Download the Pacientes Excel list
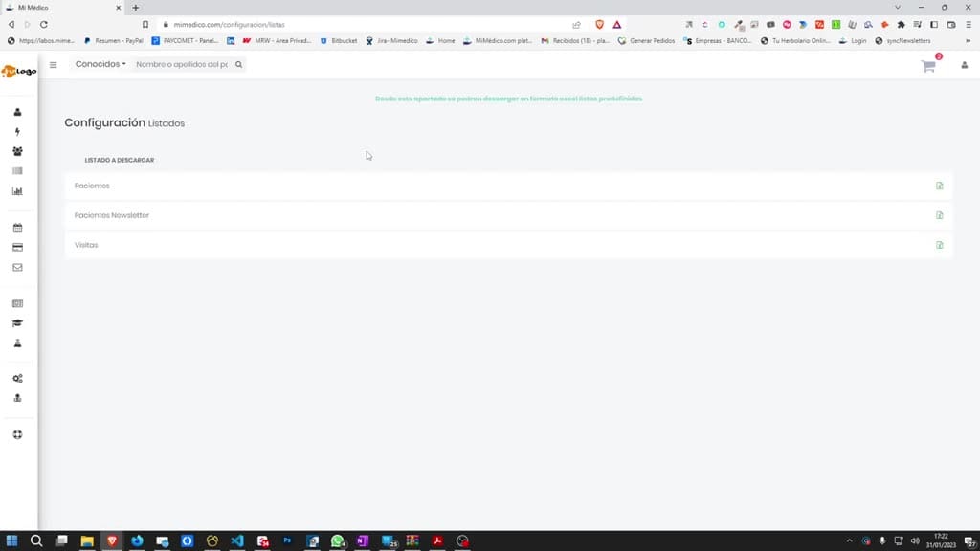The height and width of the screenshot is (551, 980). [x=939, y=186]
